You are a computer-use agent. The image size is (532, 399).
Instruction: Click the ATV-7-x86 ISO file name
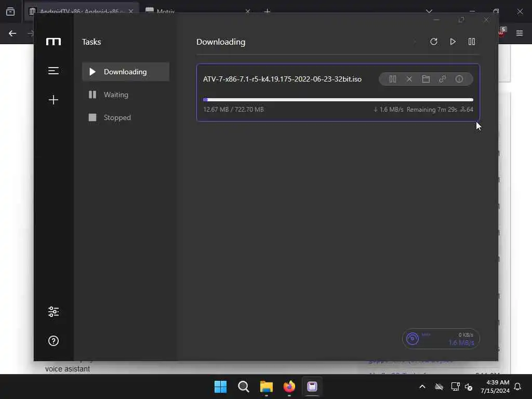[x=282, y=79]
